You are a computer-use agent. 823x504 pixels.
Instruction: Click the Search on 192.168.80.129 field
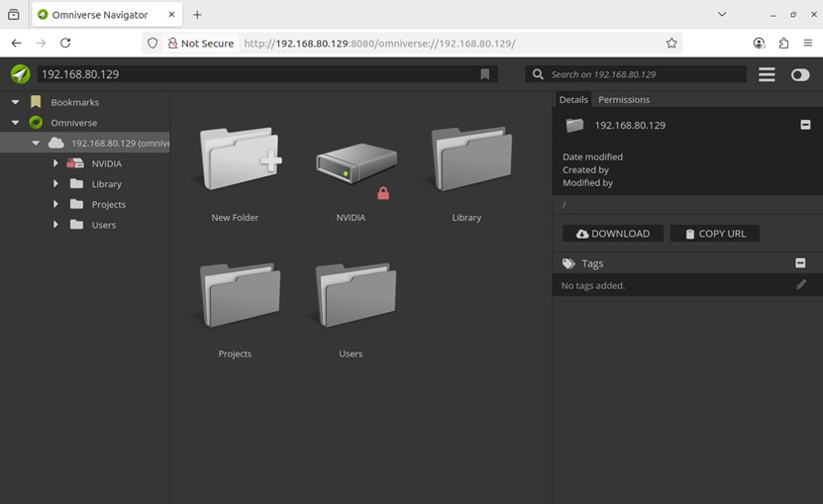(x=636, y=74)
